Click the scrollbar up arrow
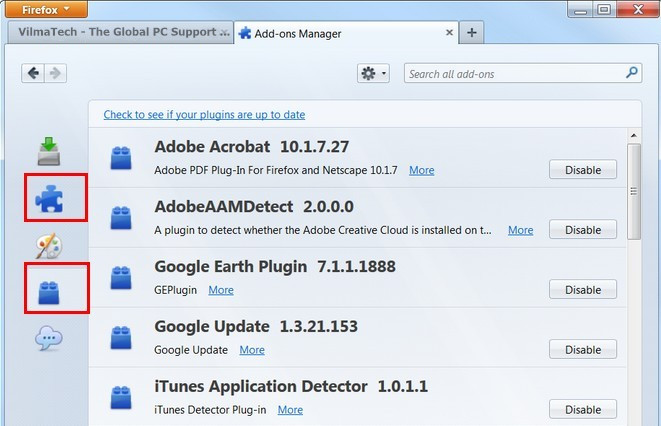Viewport: 661px width, 426px height. coord(634,135)
